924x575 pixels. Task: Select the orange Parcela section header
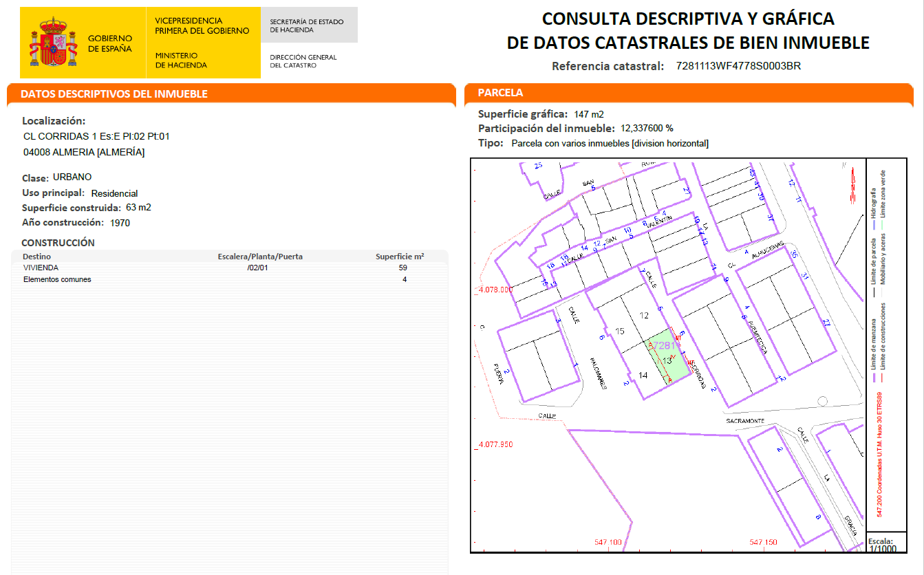click(x=500, y=93)
